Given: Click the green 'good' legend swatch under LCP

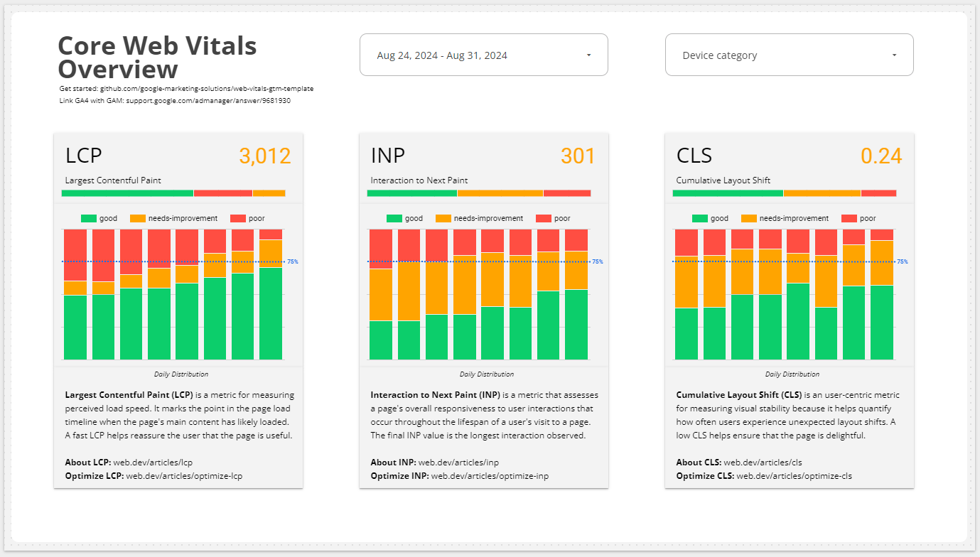Looking at the screenshot, I should pyautogui.click(x=89, y=218).
